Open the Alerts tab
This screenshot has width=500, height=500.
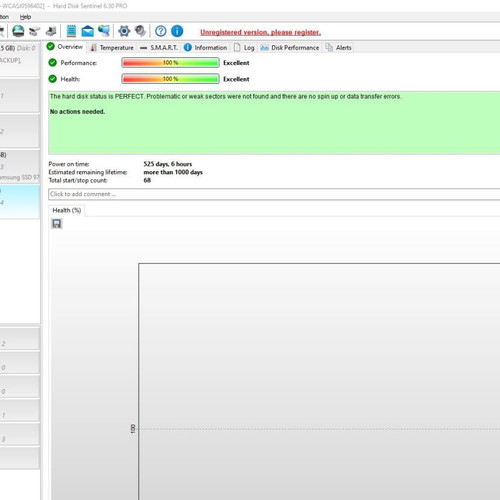coord(339,48)
